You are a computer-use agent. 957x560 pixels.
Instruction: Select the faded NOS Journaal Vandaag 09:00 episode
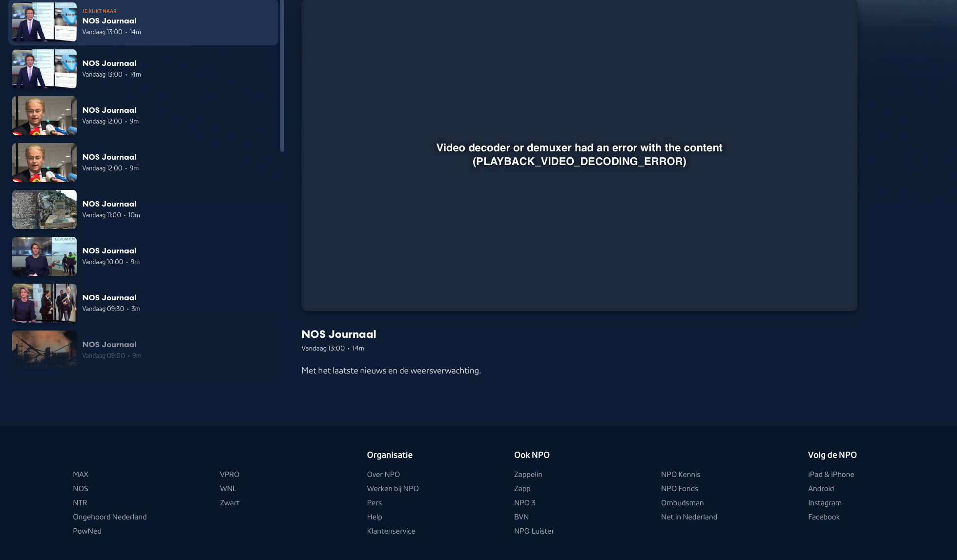(143, 350)
